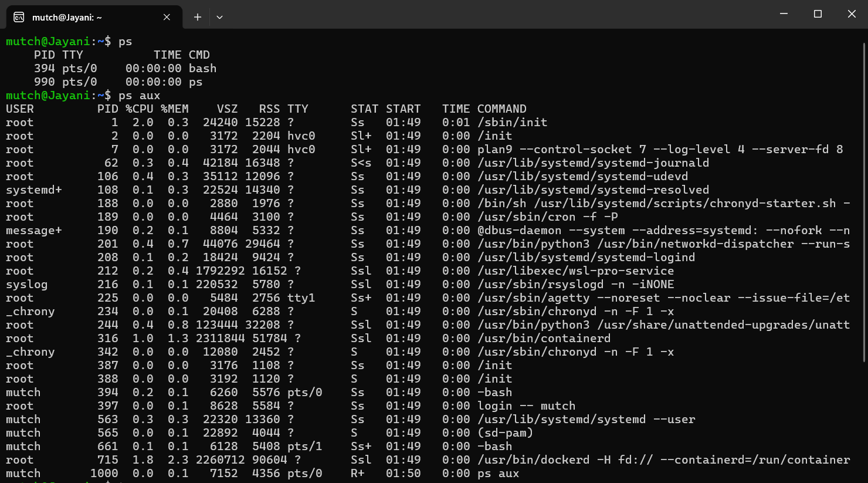Click the 01:50 start time
Screen dimensions: 868x483
[x=404, y=474]
